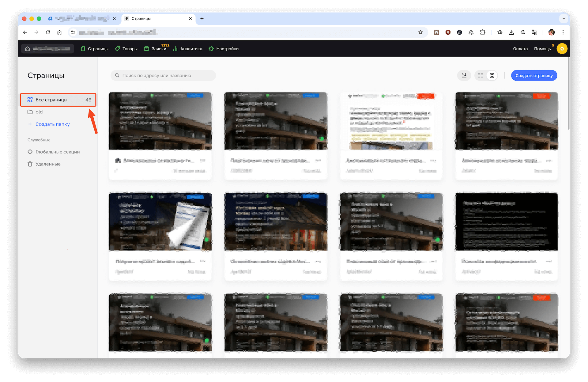This screenshot has height=382, width=588.
Task: Open Глобальные секции
Action: coord(57,152)
